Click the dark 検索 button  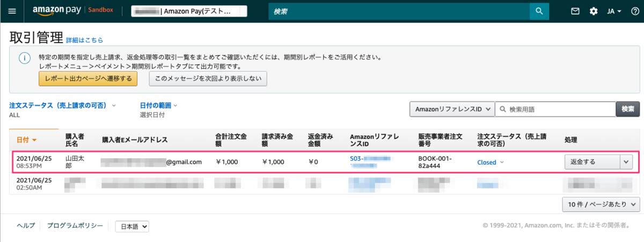point(628,109)
